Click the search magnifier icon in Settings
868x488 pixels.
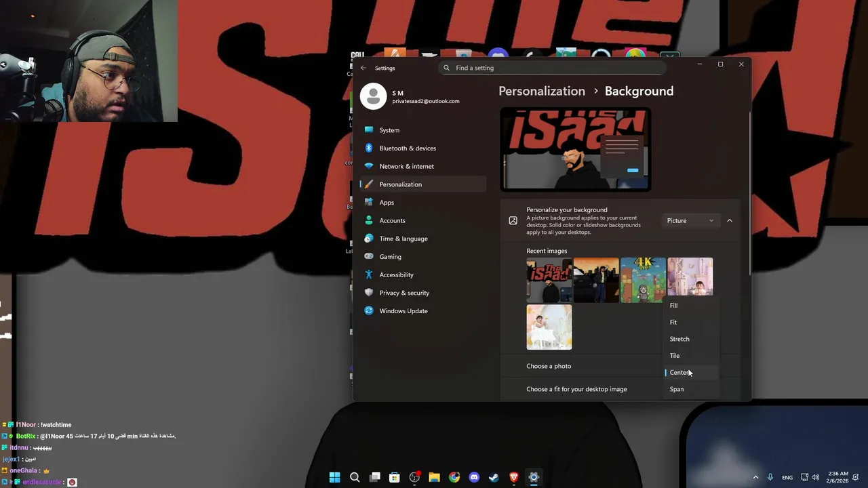(446, 68)
